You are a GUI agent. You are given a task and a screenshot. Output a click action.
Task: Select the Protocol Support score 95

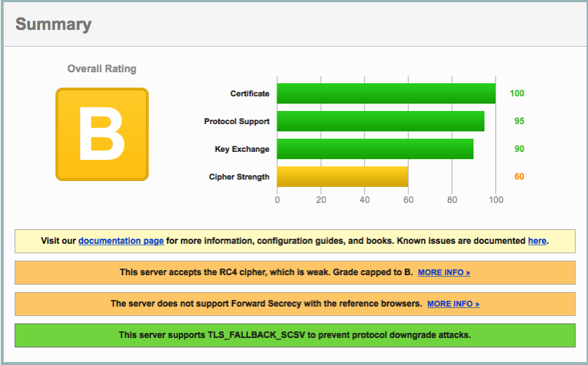pyautogui.click(x=519, y=121)
